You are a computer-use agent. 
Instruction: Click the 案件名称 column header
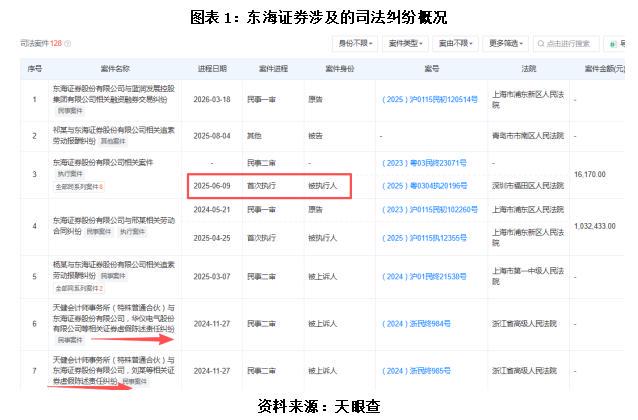115,68
